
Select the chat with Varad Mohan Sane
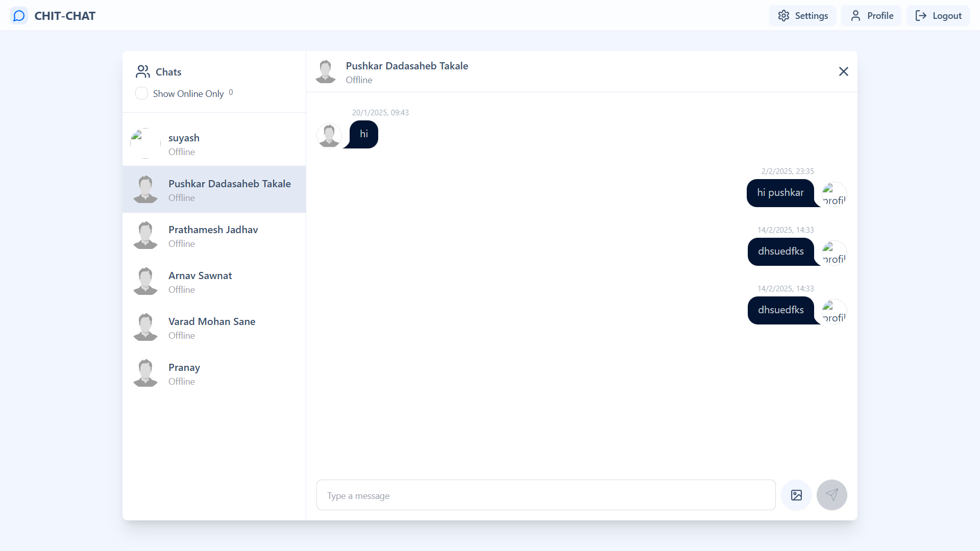click(214, 328)
